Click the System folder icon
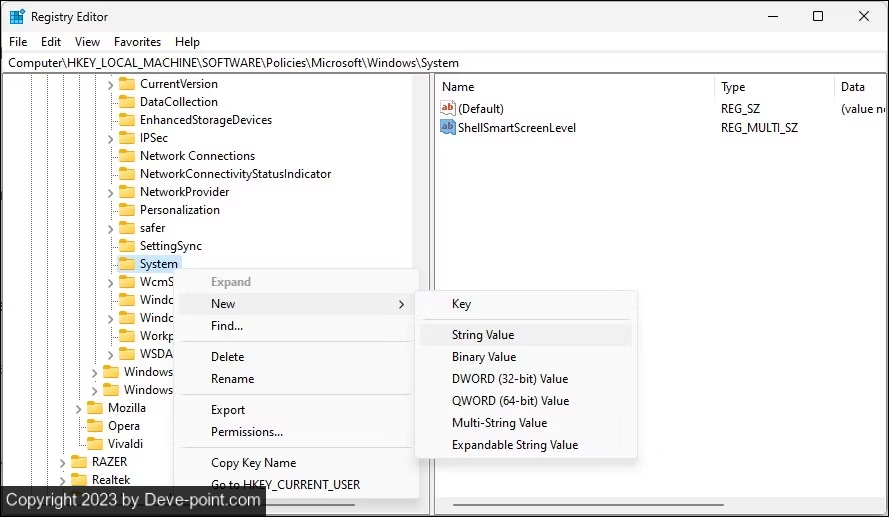The image size is (889, 517). click(126, 264)
